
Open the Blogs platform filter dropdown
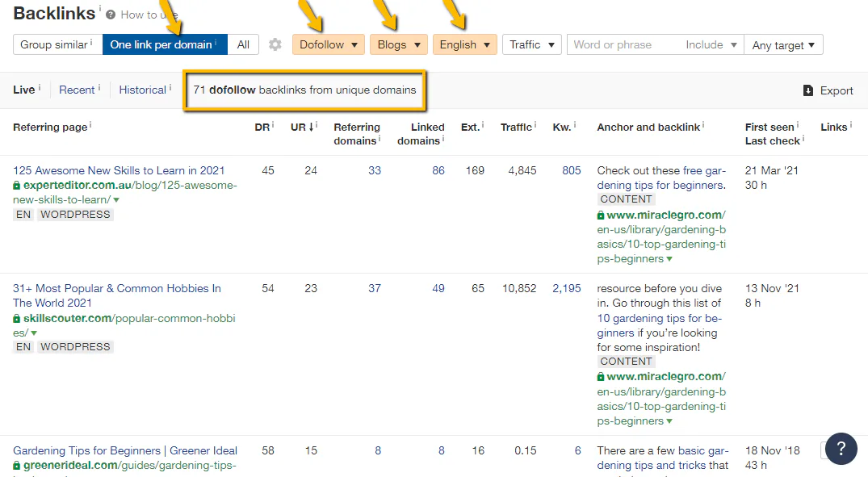pos(399,45)
